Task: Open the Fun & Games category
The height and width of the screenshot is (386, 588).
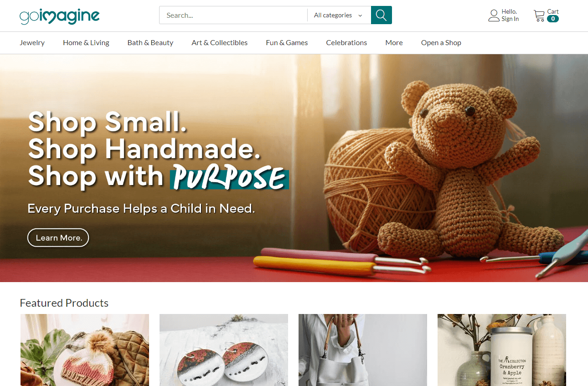Action: point(287,43)
